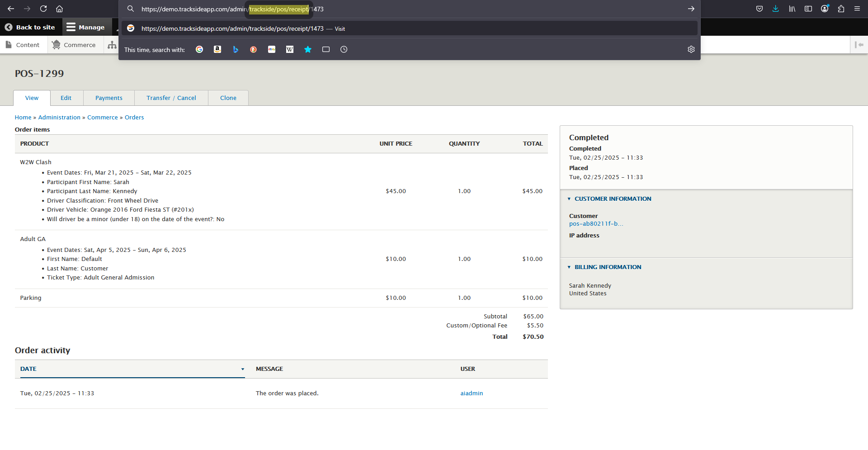Search this time with Google

(199, 49)
